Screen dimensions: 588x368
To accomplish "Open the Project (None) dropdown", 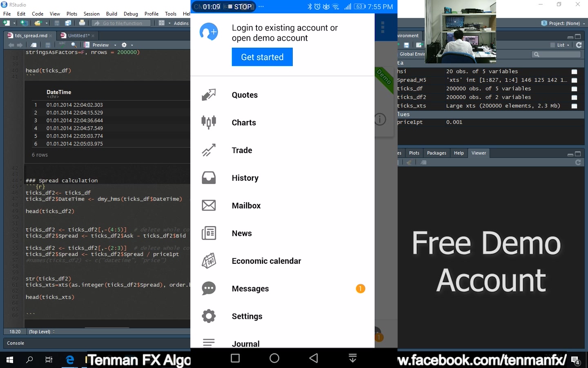I will [x=563, y=23].
